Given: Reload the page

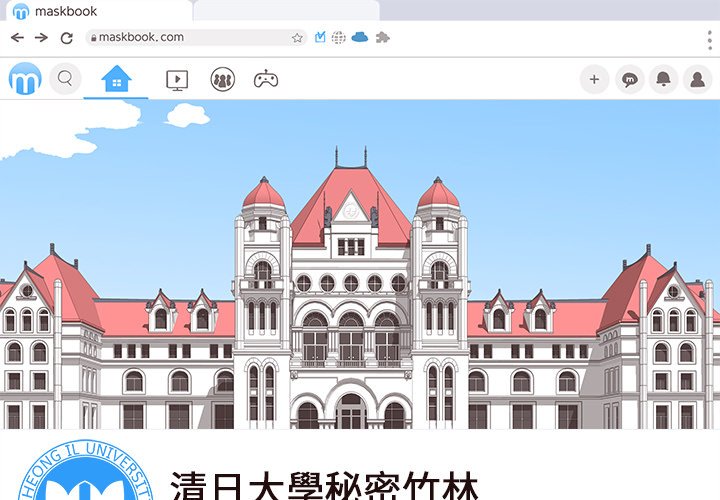Looking at the screenshot, I should click(x=67, y=38).
